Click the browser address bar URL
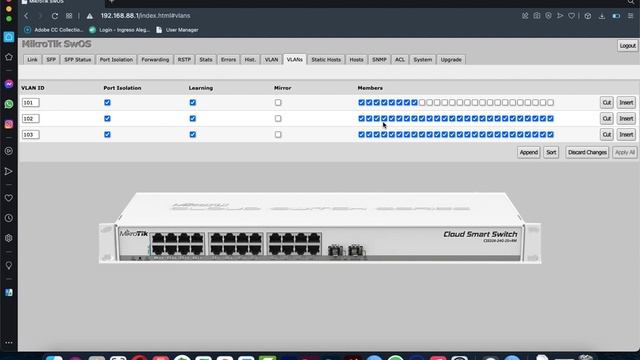The height and width of the screenshot is (360, 640). pyautogui.click(x=145, y=16)
